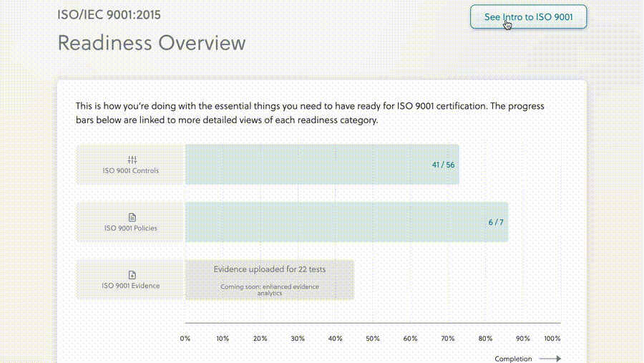Click the 41 / 56 controls count
644x363 pixels.
point(443,165)
